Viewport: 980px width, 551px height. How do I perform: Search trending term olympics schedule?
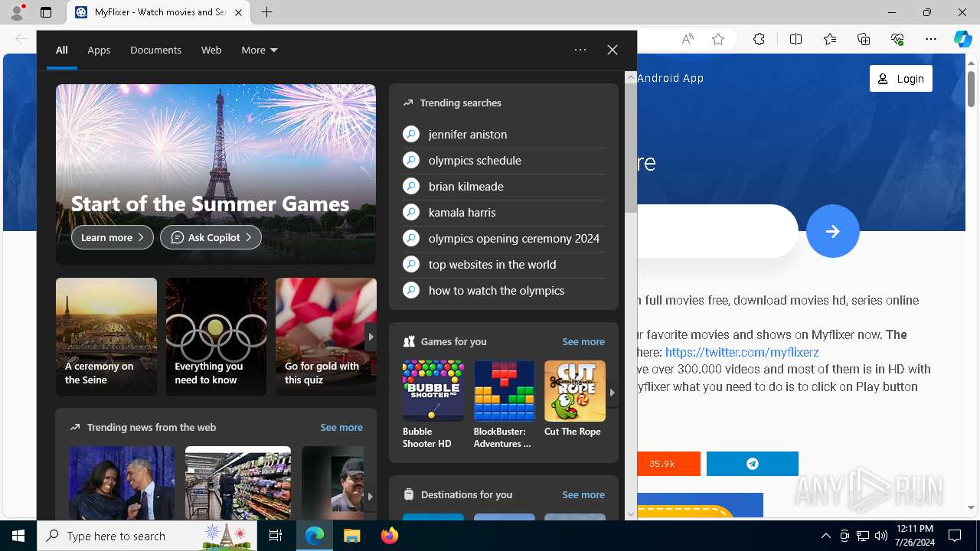point(504,160)
